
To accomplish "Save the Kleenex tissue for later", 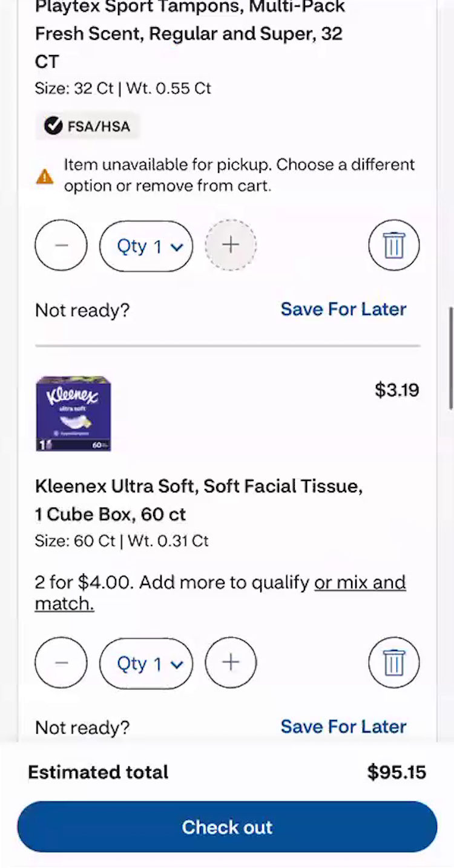I will coord(343,726).
